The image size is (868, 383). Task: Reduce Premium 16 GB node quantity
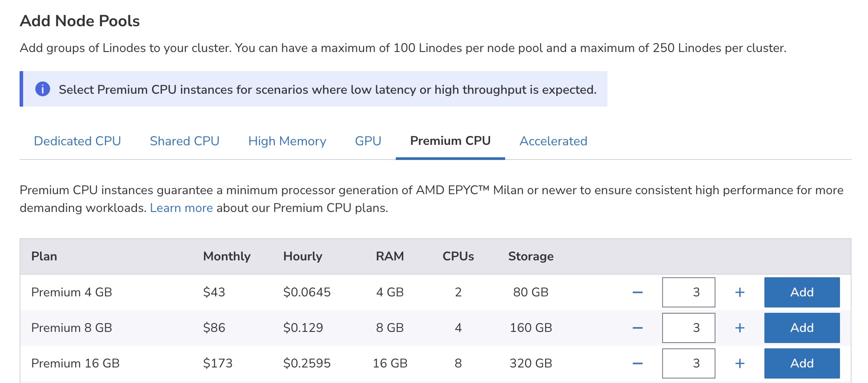[x=637, y=363]
